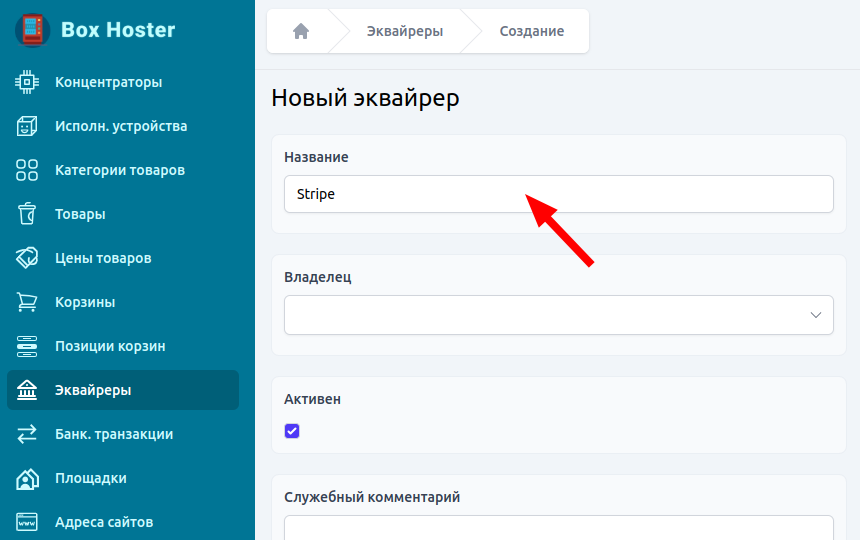Uncheck the Активен checkbox
860x540 pixels.
292,431
